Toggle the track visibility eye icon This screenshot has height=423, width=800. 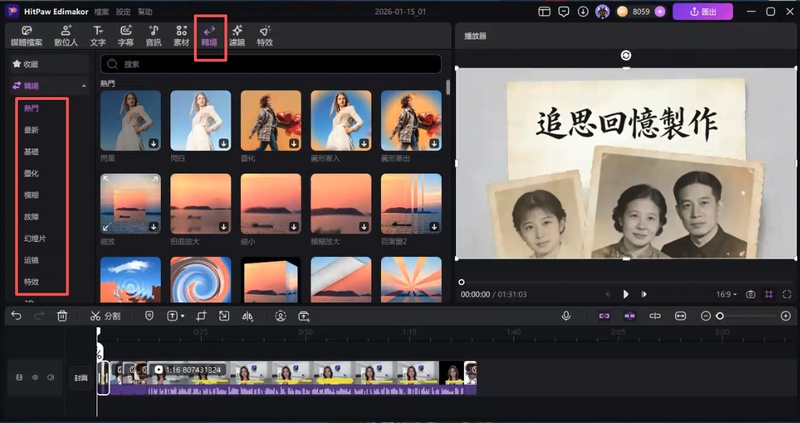coord(35,378)
